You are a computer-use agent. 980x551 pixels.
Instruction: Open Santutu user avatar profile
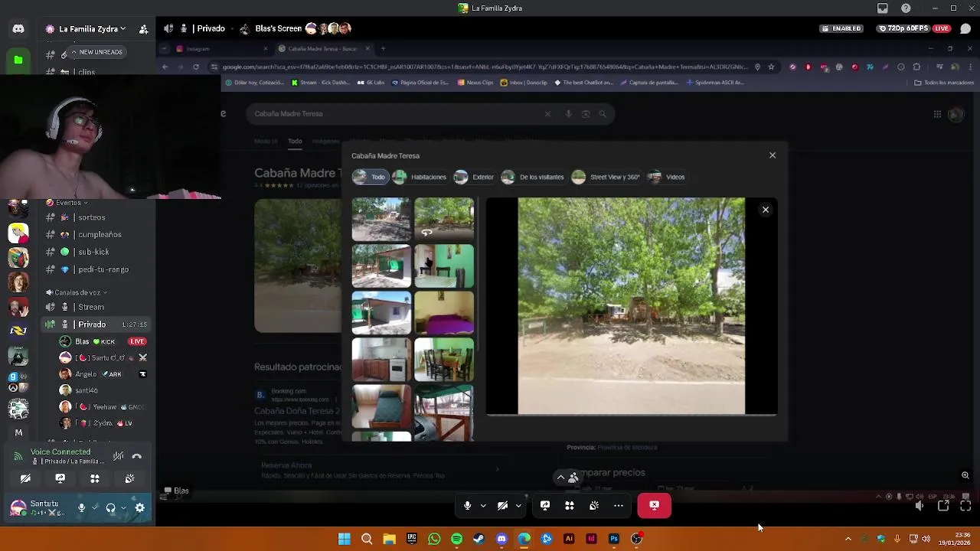(18, 507)
